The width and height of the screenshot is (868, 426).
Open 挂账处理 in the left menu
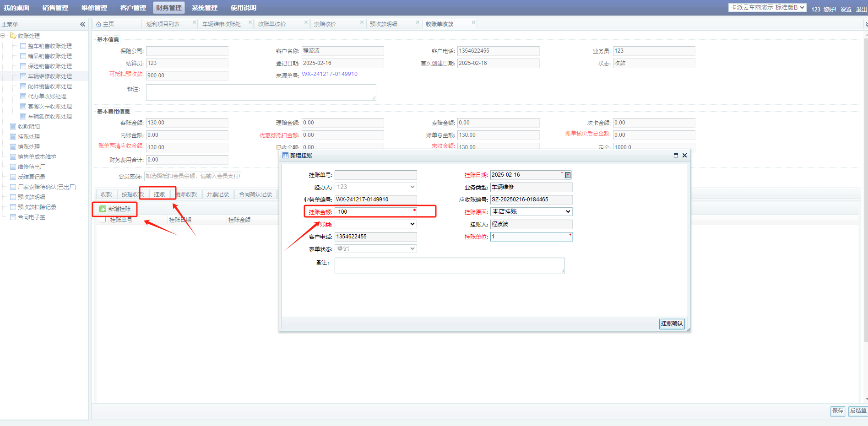point(28,137)
